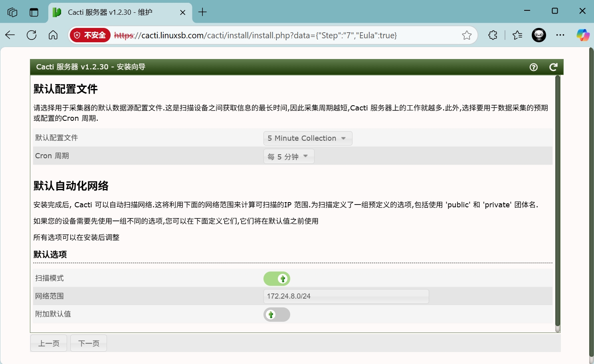
Task: Click the installer refresh icon in green header
Action: click(553, 67)
